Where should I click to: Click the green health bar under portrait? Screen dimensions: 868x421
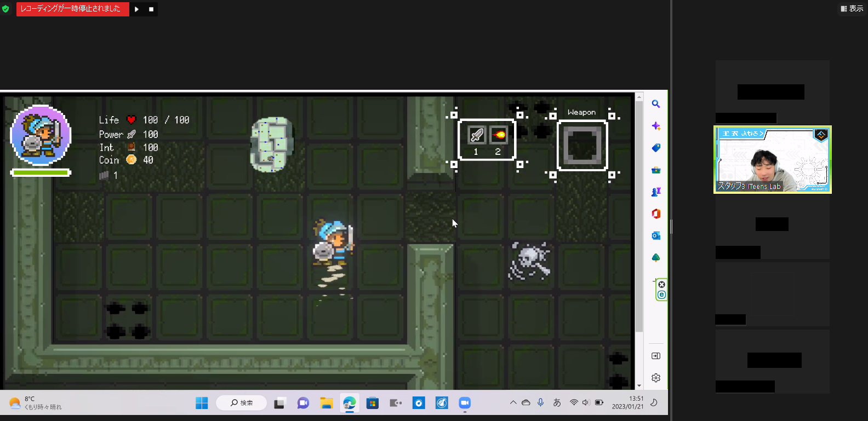pyautogui.click(x=41, y=172)
